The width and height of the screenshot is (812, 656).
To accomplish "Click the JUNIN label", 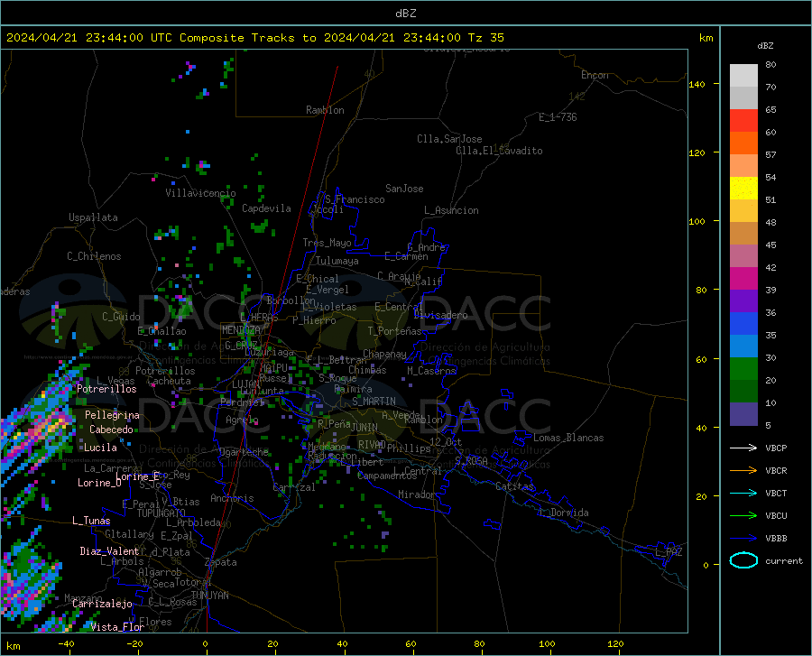I will 364,427.
